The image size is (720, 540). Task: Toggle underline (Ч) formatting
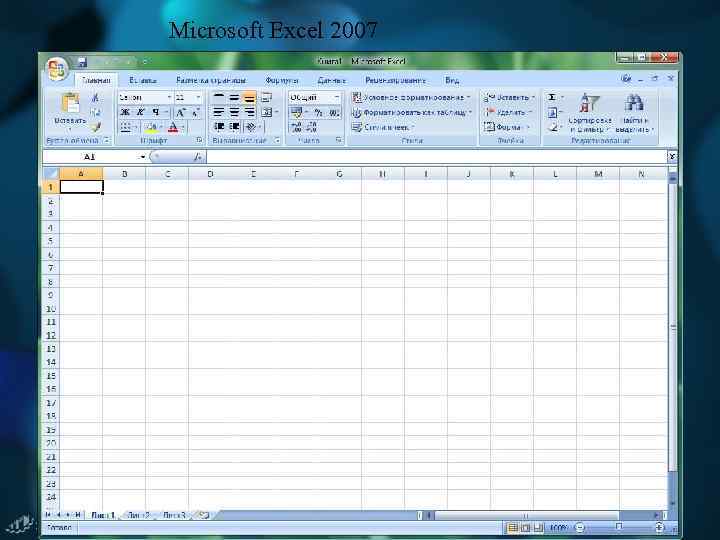pyautogui.click(x=156, y=112)
